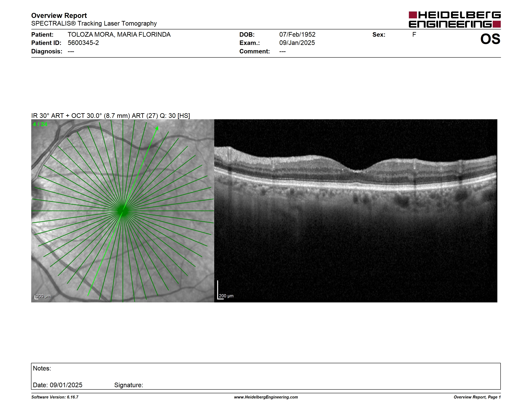Image resolution: width=532 pixels, height=411 pixels.
Task: Click the "Patient ID:" label
Action: [x=46, y=43]
